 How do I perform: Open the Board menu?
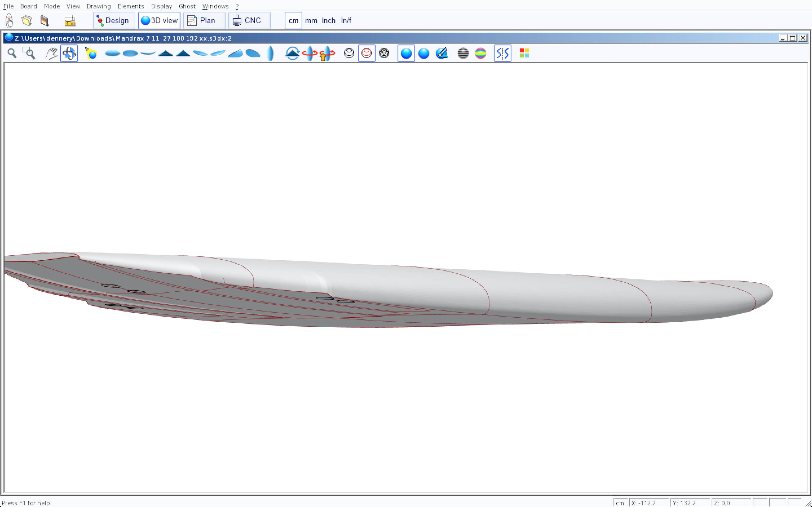pos(28,6)
